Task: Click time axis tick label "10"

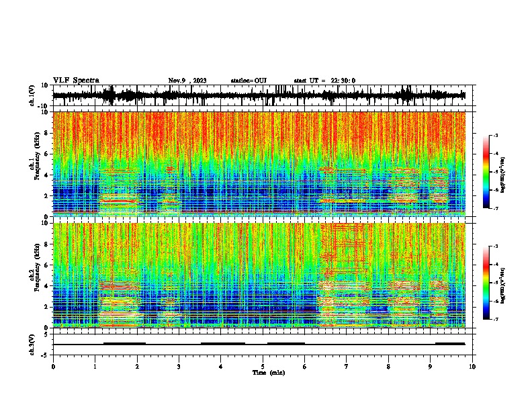Action: [472, 367]
